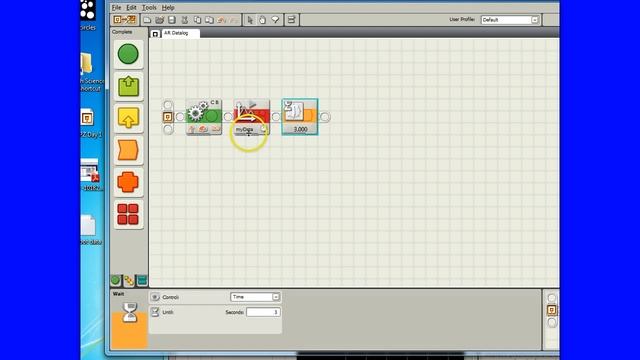Click the Control settings icon
This screenshot has width=640, height=360.
tap(155, 297)
